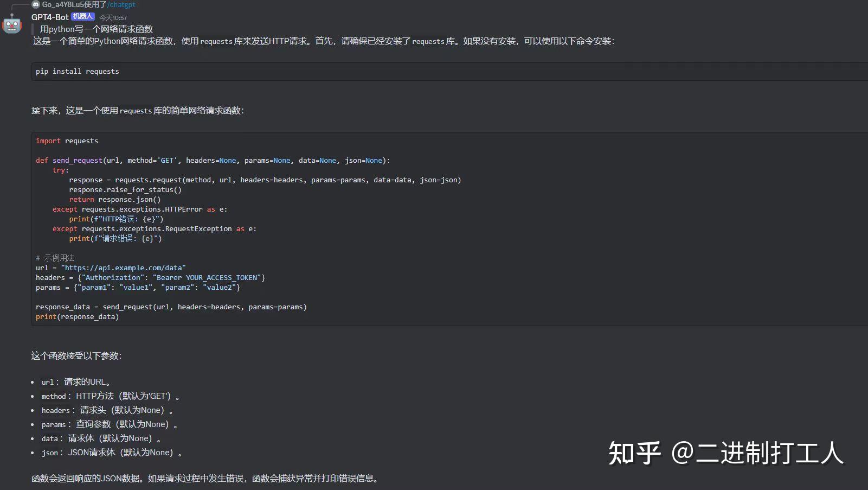This screenshot has width=868, height=490.
Task: Click the print(response_data) line
Action: pyautogui.click(x=77, y=316)
